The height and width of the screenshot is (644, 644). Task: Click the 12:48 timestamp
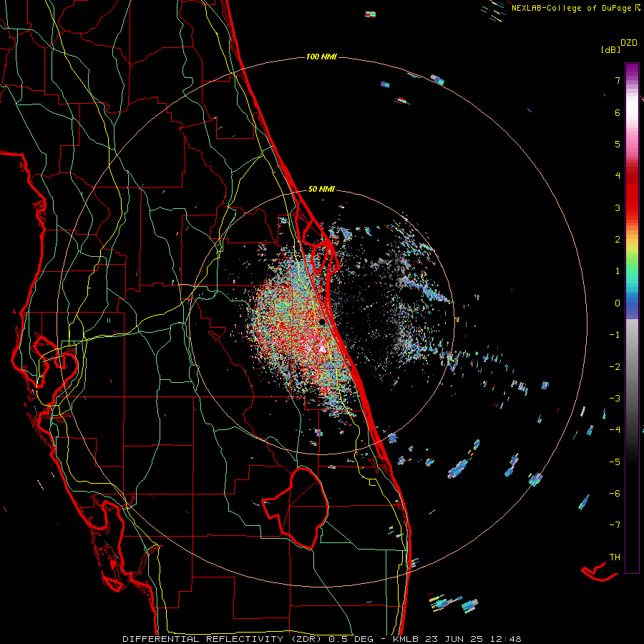[504, 639]
